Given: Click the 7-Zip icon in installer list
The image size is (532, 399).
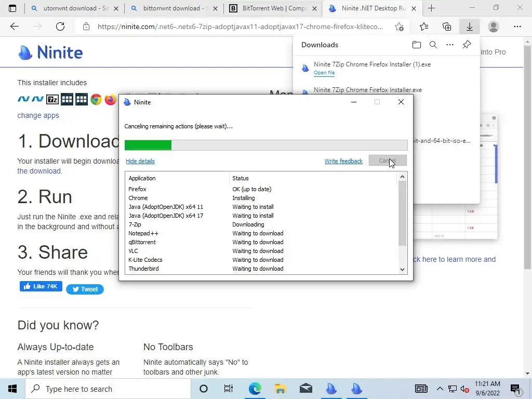Looking at the screenshot, I should point(52,99).
